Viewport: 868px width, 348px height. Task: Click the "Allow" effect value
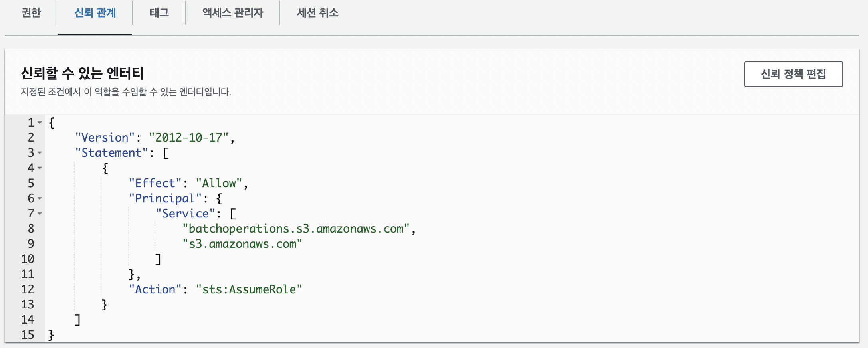coord(219,183)
